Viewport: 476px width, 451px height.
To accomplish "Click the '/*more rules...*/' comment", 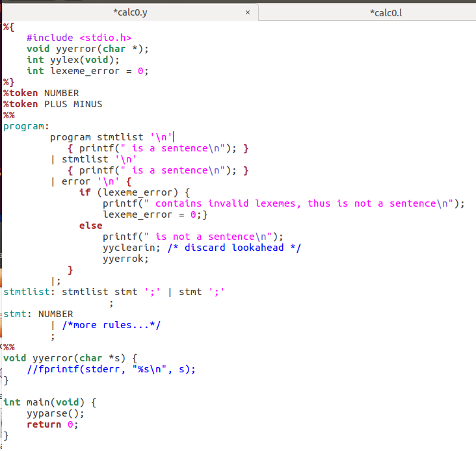I will point(111,325).
